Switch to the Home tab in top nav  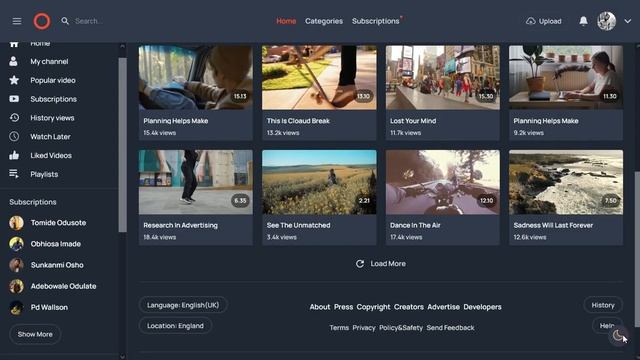(286, 21)
